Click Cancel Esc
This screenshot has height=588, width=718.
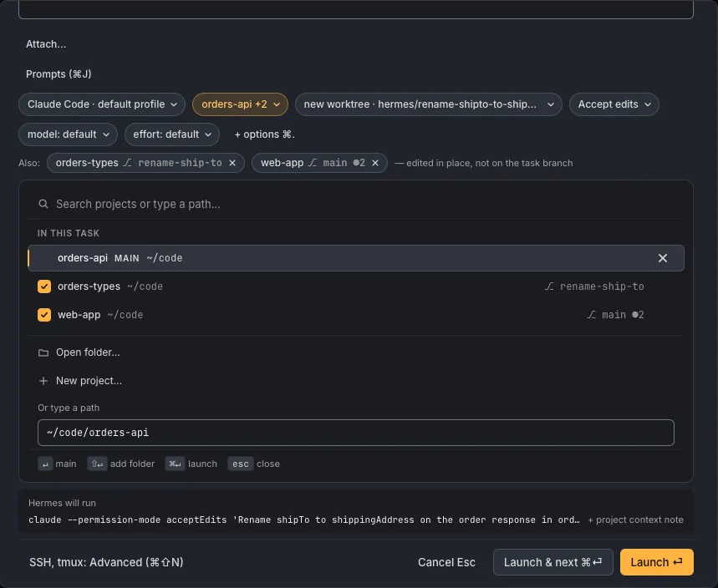tap(446, 562)
